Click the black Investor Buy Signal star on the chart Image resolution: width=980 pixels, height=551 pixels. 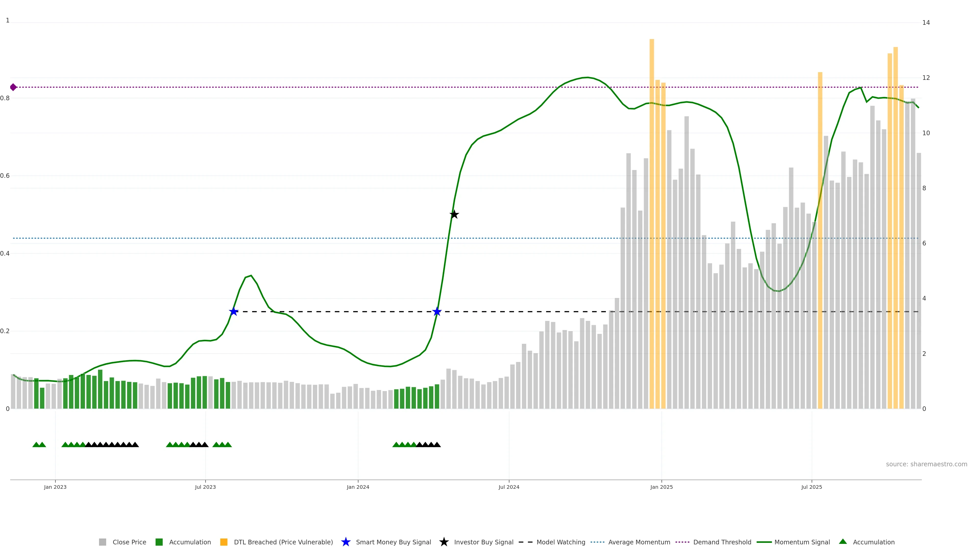pyautogui.click(x=454, y=215)
